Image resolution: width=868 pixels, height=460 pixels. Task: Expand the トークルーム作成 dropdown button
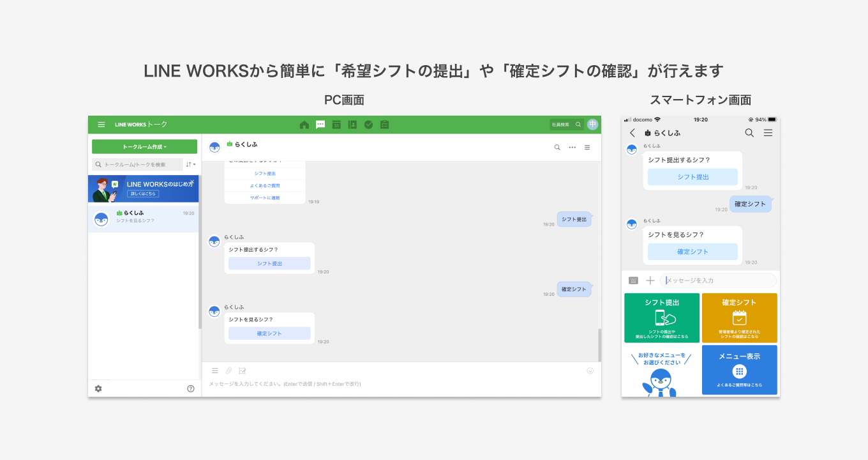(144, 147)
